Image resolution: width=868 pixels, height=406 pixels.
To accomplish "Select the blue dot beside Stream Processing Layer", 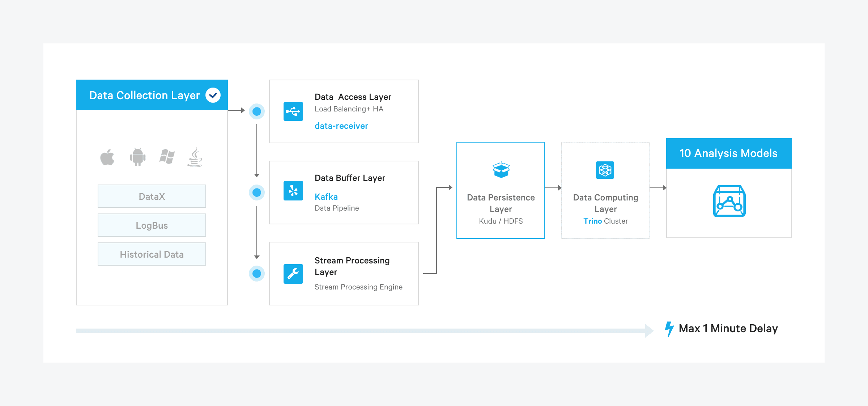I will [x=257, y=274].
